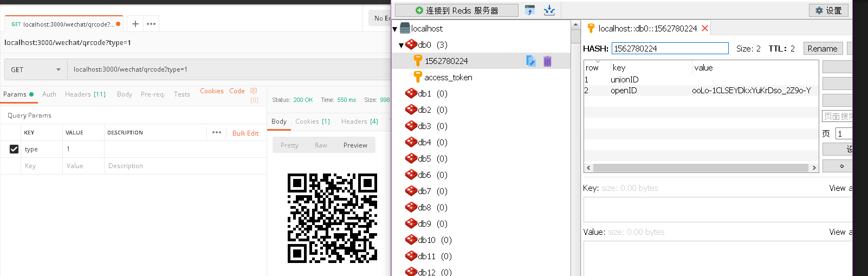Click the export connections download icon

pos(549,10)
